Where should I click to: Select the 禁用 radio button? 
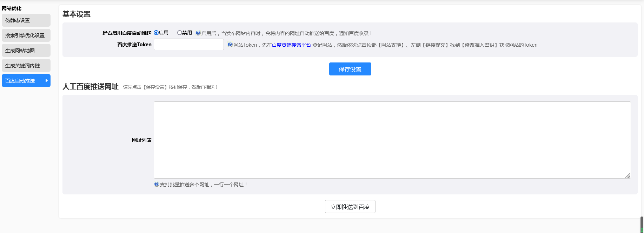coord(179,33)
